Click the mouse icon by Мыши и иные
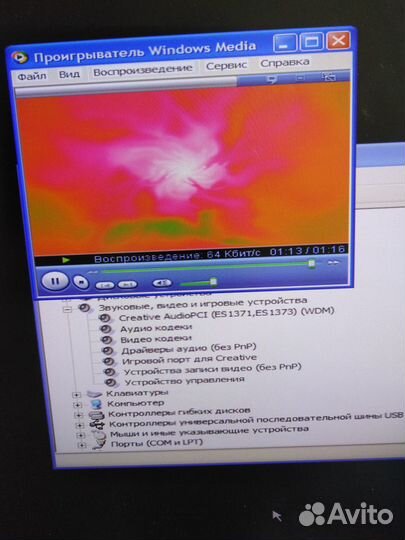The width and height of the screenshot is (405, 540). coord(99,435)
